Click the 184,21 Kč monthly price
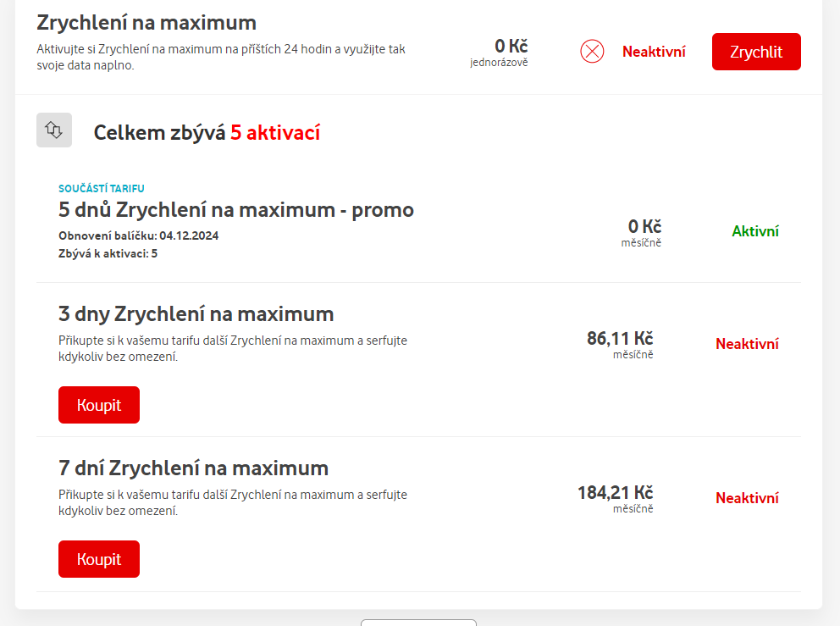 616,493
